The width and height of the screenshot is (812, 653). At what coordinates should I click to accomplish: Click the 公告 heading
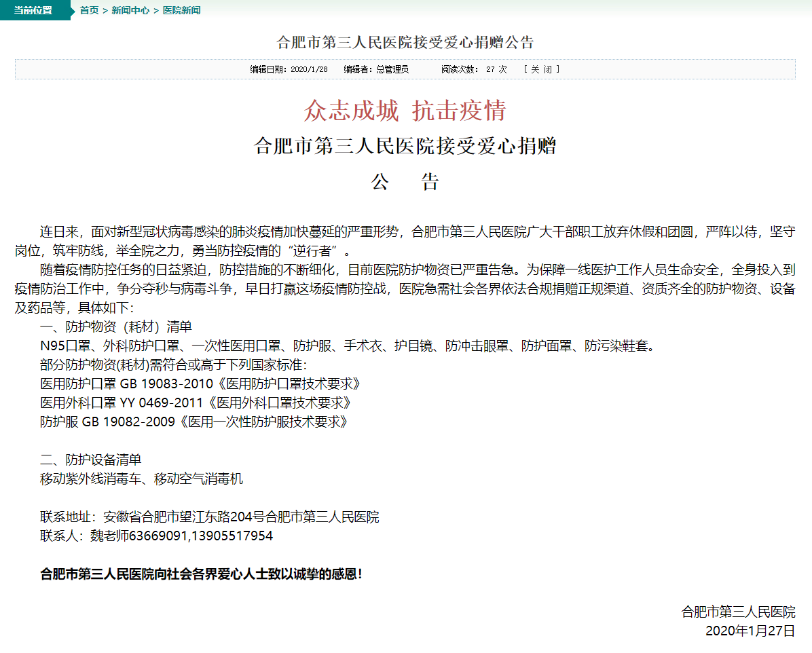(405, 182)
